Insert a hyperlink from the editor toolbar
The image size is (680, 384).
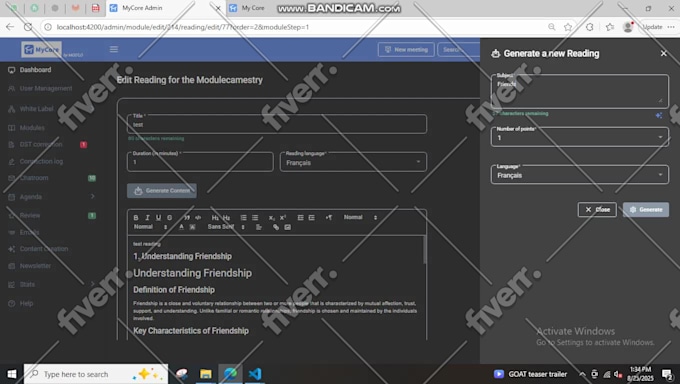pos(276,227)
